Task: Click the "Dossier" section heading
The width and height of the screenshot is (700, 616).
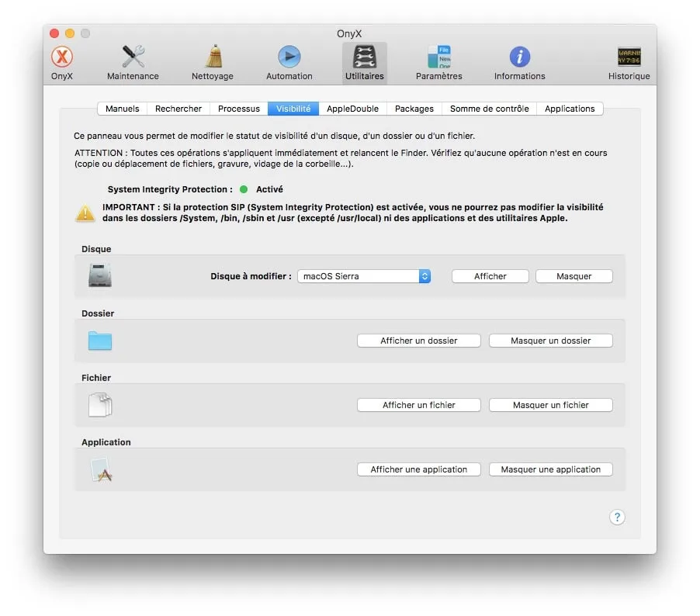Action: tap(98, 313)
